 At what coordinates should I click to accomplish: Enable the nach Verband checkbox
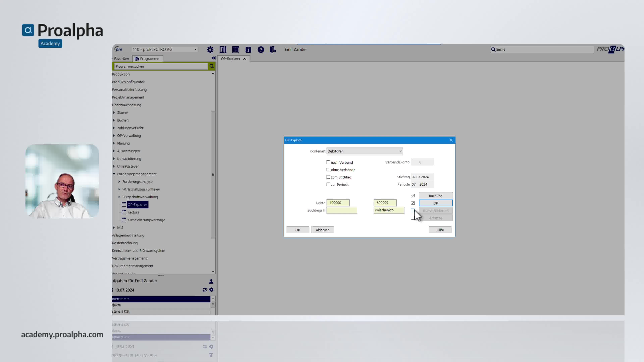point(328,162)
